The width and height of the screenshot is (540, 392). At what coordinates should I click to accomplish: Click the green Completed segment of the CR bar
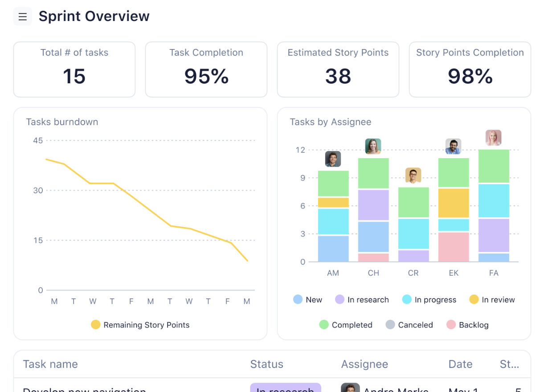point(413,202)
